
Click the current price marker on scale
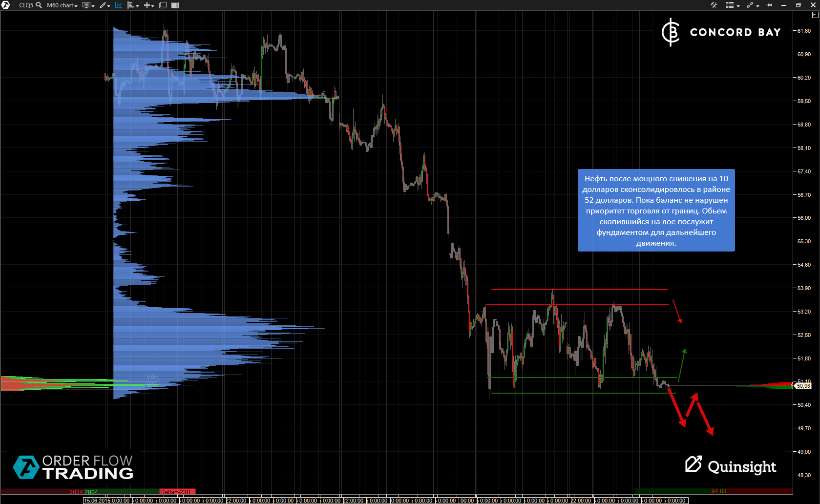(803, 386)
